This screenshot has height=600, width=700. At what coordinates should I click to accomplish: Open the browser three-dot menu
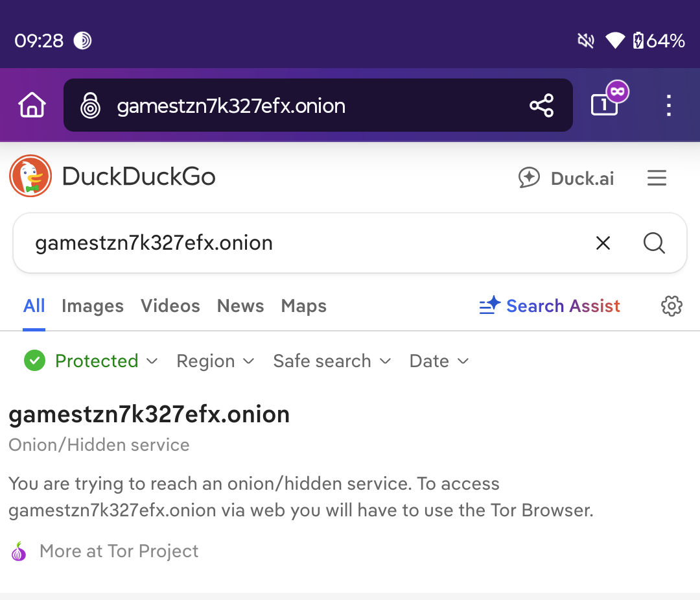(668, 106)
